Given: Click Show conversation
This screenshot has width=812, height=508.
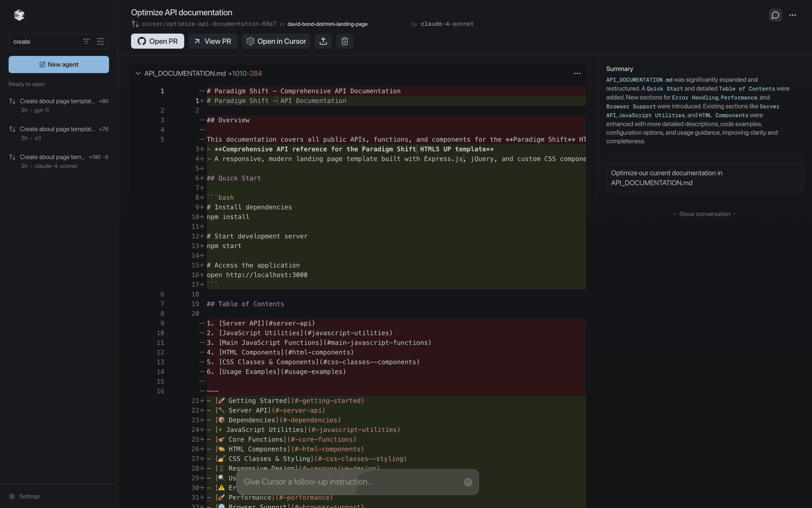Looking at the screenshot, I should tap(705, 214).
